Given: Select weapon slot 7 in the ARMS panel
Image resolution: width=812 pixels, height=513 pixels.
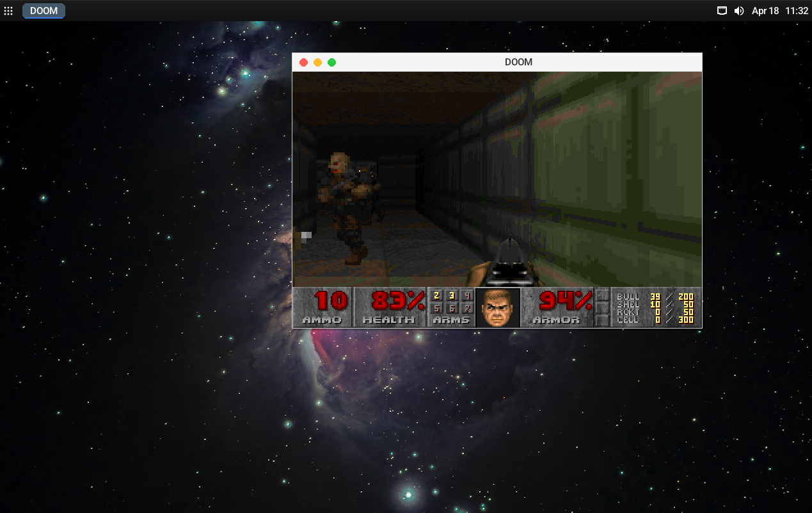Looking at the screenshot, I should point(467,308).
